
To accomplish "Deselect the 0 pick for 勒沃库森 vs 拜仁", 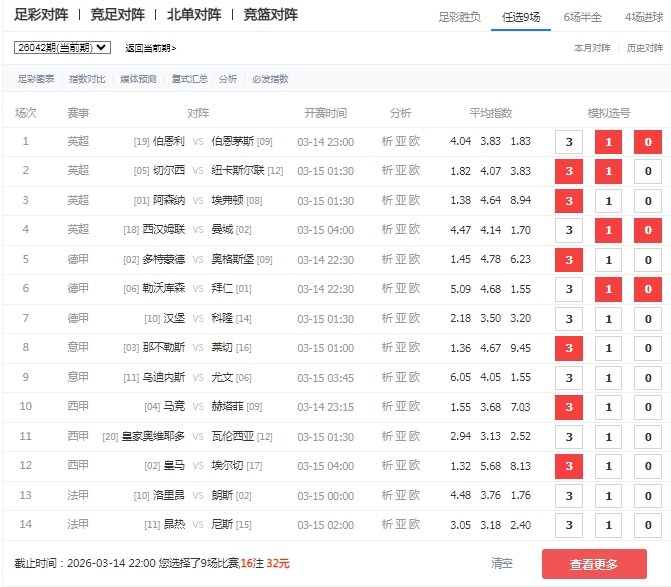I will coord(647,289).
